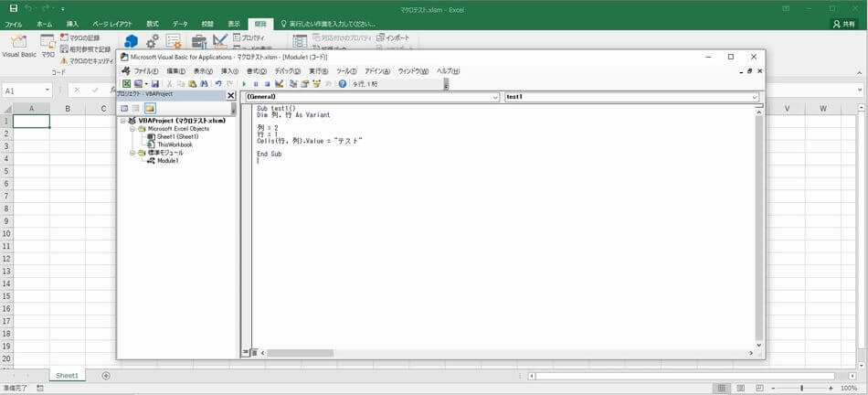This screenshot has width=868, height=395.
Task: Open the Insert UserForm dropdown arrow
Action: pyautogui.click(x=146, y=83)
